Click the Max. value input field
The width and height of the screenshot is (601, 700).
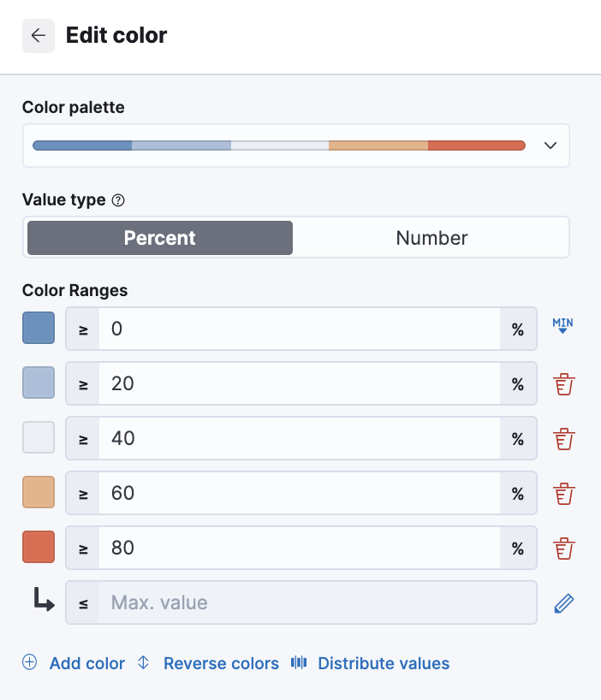(x=317, y=602)
